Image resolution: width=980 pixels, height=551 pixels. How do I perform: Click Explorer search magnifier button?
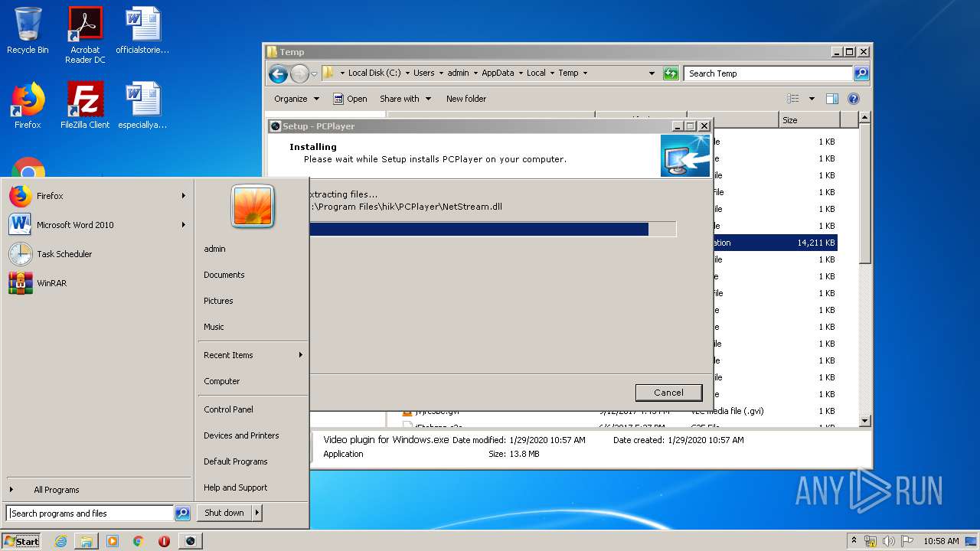click(x=861, y=73)
